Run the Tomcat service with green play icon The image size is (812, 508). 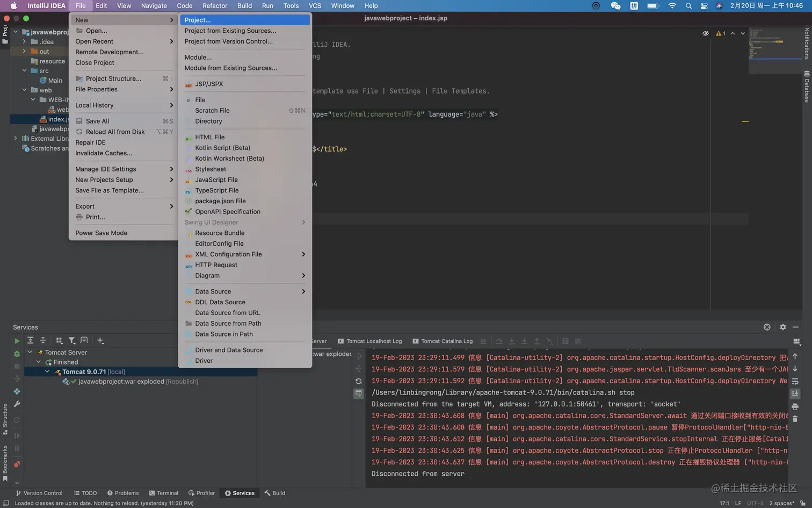click(x=17, y=341)
